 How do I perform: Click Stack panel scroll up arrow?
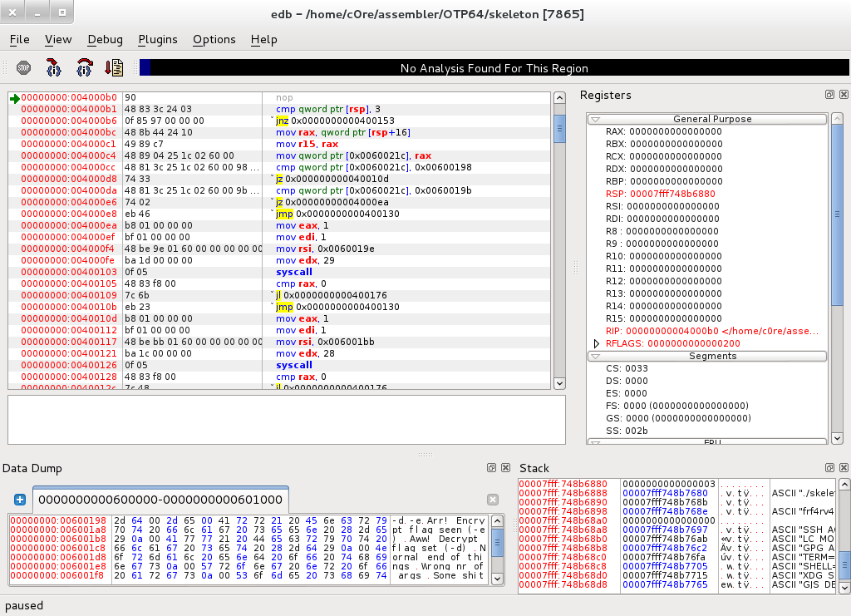[x=844, y=484]
